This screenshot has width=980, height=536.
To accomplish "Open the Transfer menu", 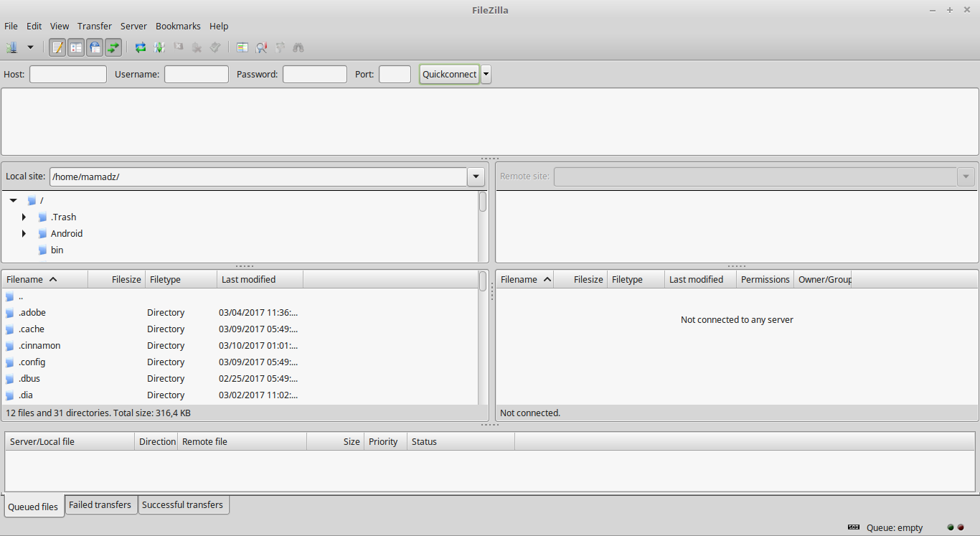I will pos(95,27).
